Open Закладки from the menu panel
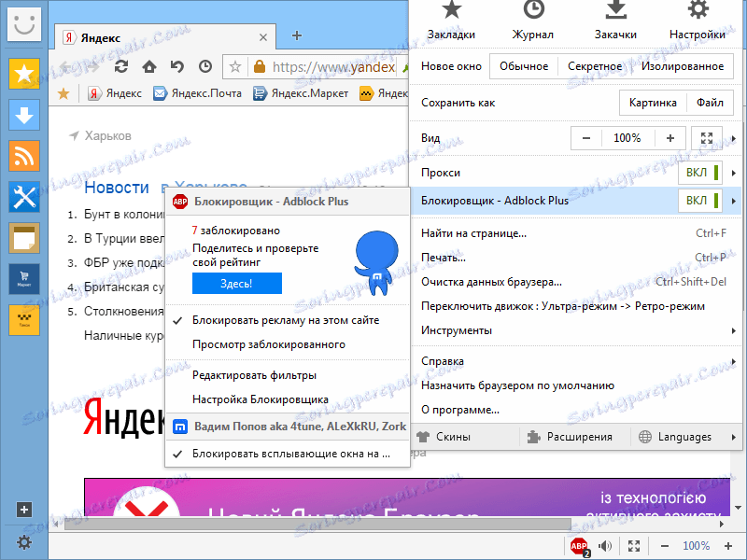The image size is (747, 560). click(x=452, y=19)
